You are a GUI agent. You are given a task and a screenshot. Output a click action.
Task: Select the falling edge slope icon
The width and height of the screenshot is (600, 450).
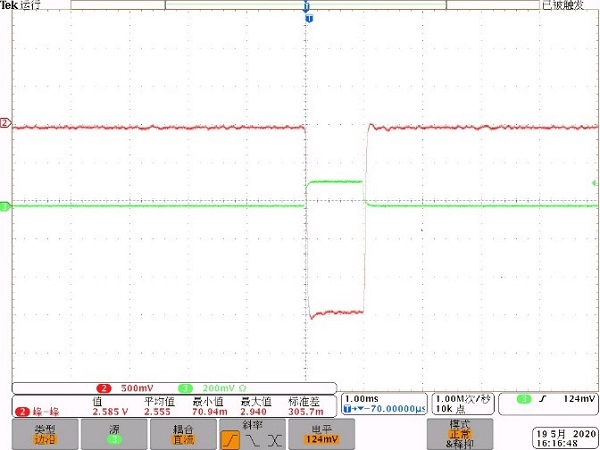point(255,439)
